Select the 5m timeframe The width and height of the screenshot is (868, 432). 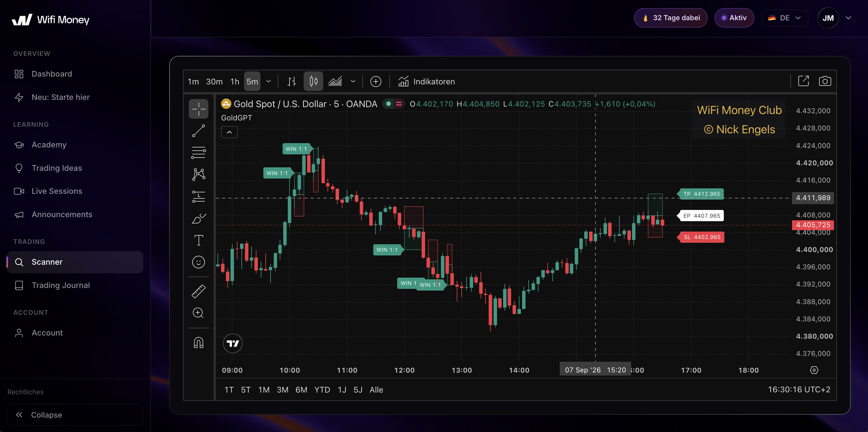(x=252, y=82)
